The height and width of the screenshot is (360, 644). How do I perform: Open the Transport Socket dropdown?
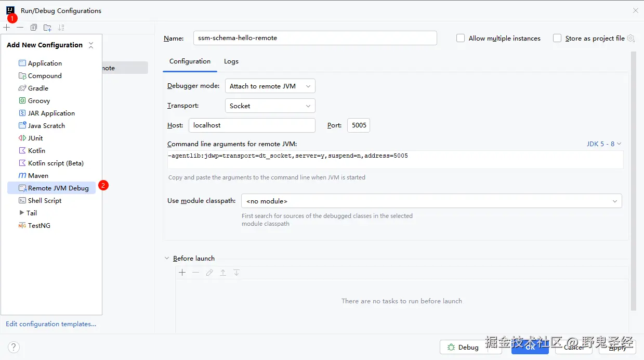pyautogui.click(x=270, y=106)
